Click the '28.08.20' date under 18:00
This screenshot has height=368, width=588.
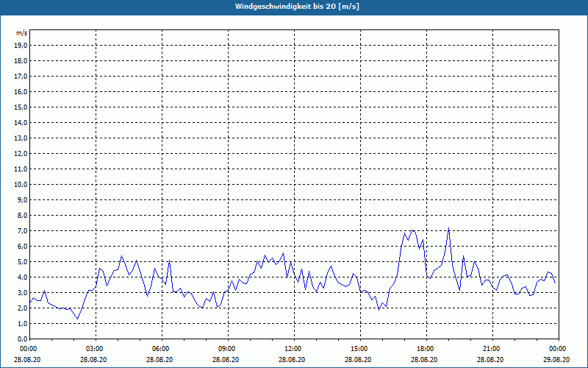point(424,359)
